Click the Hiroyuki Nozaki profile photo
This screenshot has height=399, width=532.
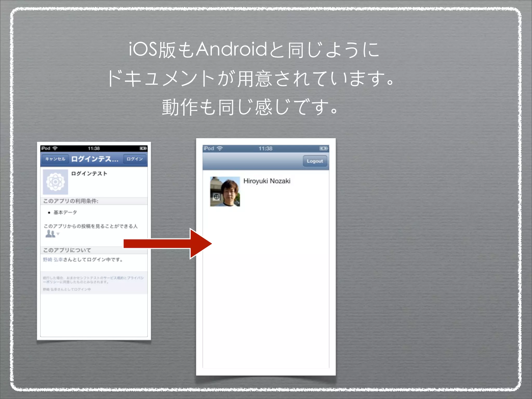[x=225, y=192]
